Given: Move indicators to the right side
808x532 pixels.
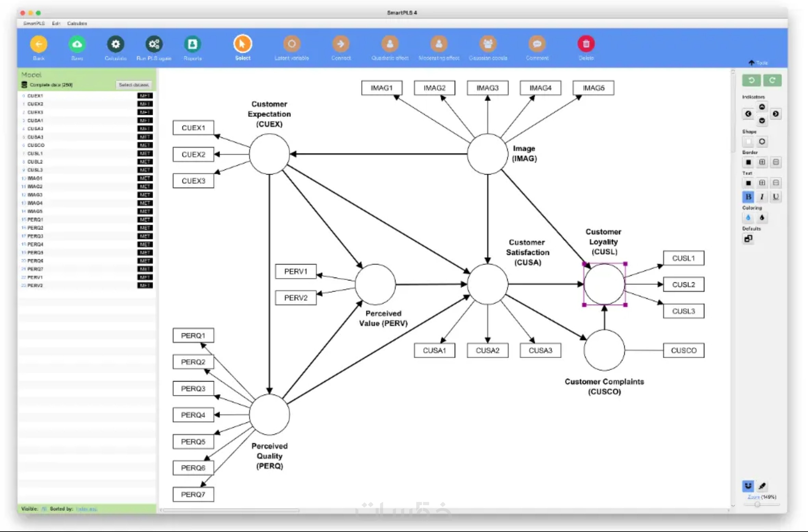Looking at the screenshot, I should coord(775,114).
